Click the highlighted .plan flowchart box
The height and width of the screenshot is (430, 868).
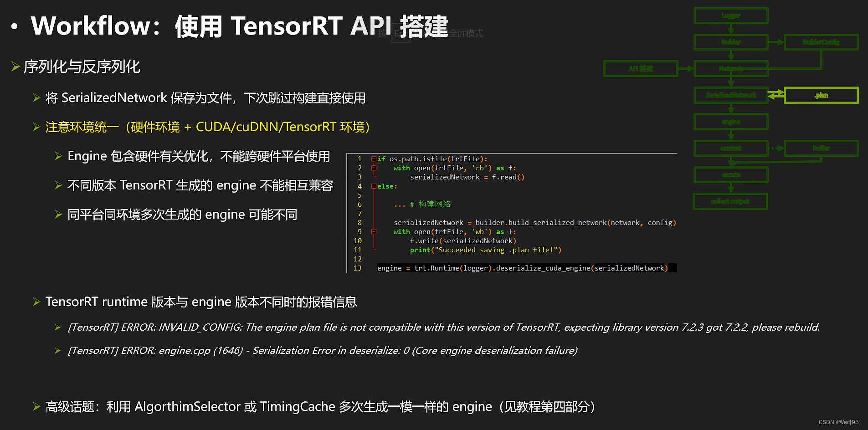click(x=821, y=95)
